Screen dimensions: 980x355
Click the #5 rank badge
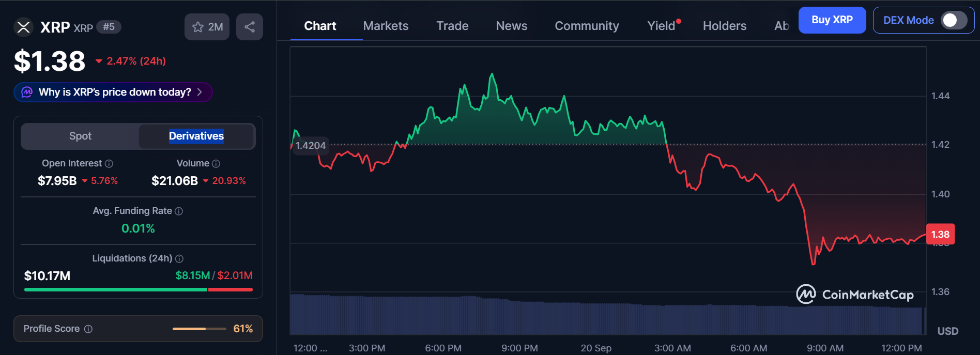click(x=109, y=27)
